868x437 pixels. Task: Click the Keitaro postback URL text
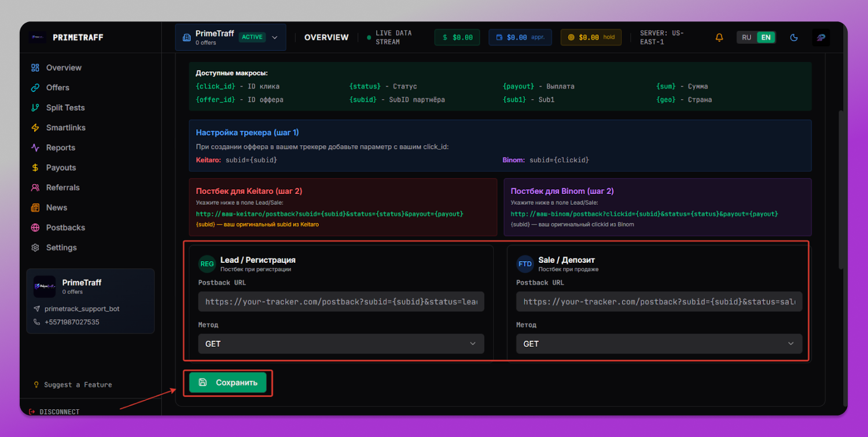330,214
